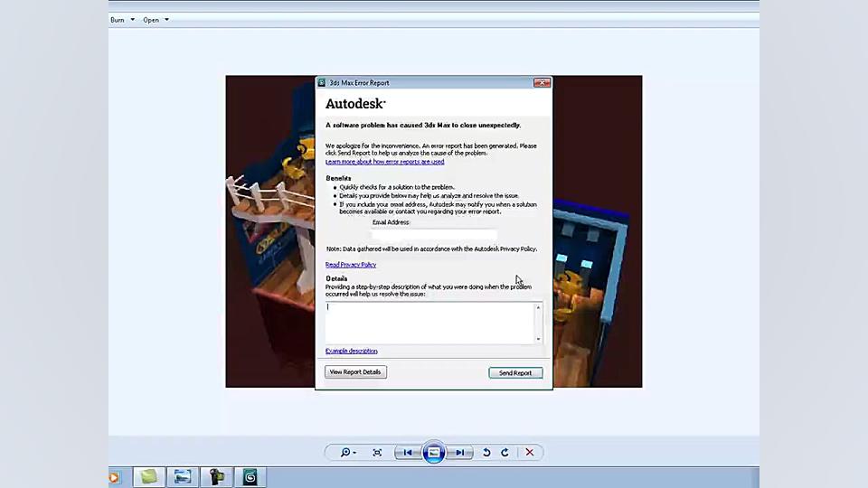Open the zoom magnifier control
This screenshot has width=868, height=488.
click(x=347, y=453)
